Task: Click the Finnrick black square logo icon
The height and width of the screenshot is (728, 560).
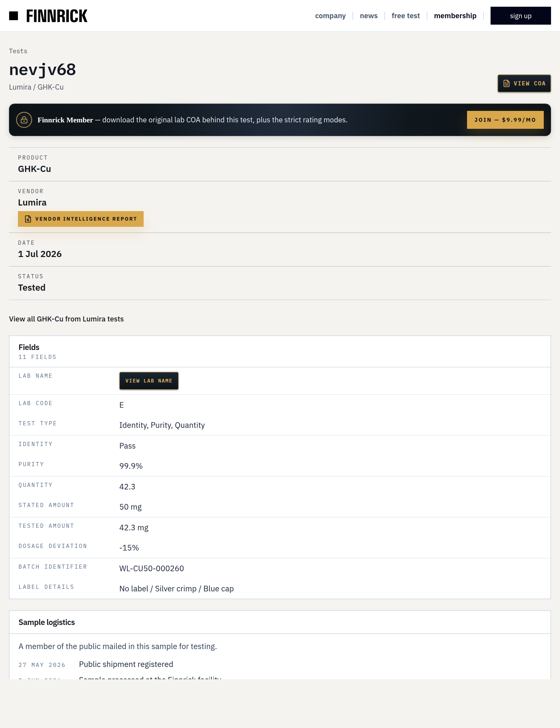Action: point(13,16)
